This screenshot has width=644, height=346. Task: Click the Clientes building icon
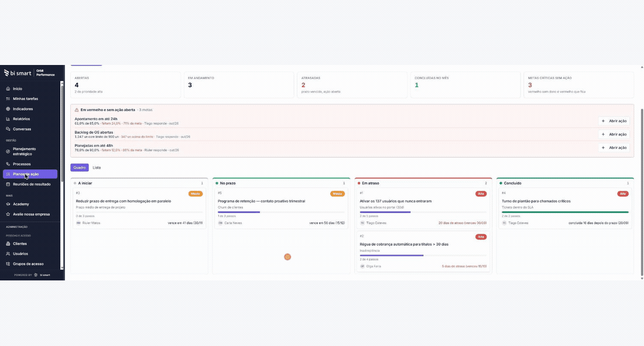[x=8, y=244]
